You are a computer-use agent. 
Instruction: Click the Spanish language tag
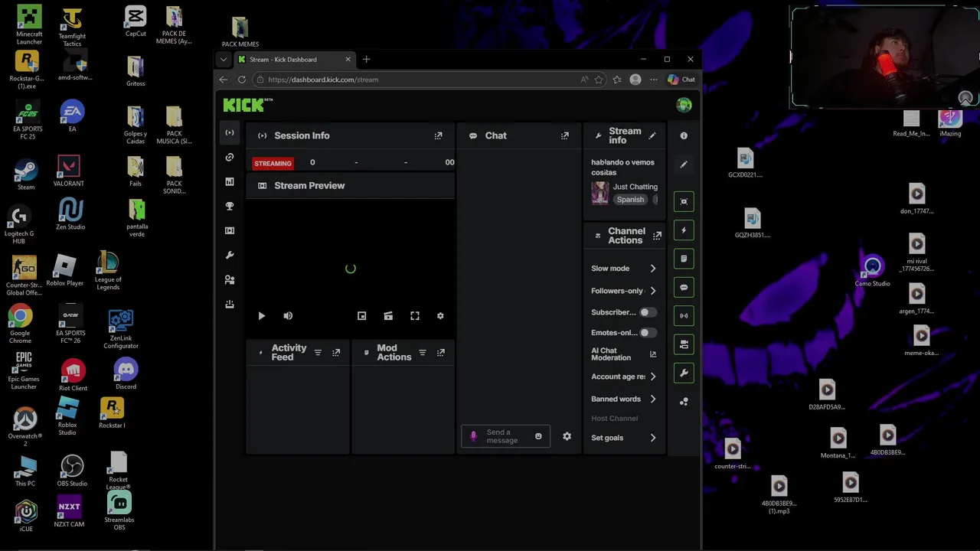pos(630,200)
